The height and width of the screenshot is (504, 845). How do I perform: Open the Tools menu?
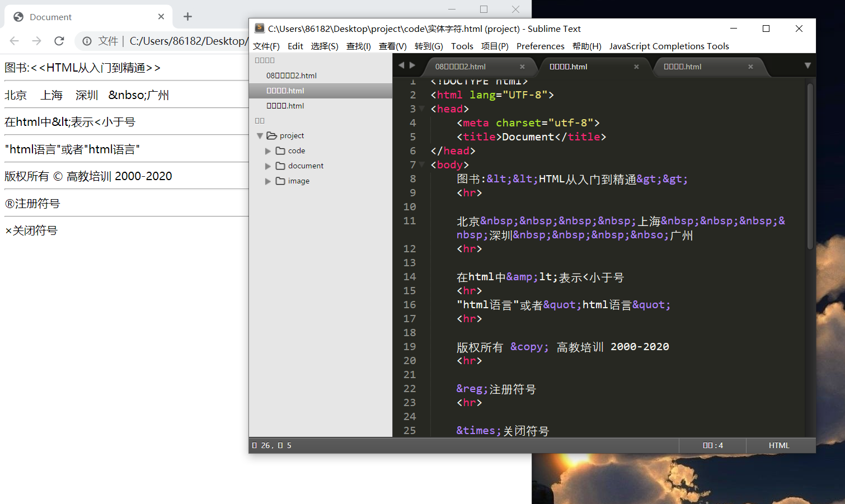(462, 46)
